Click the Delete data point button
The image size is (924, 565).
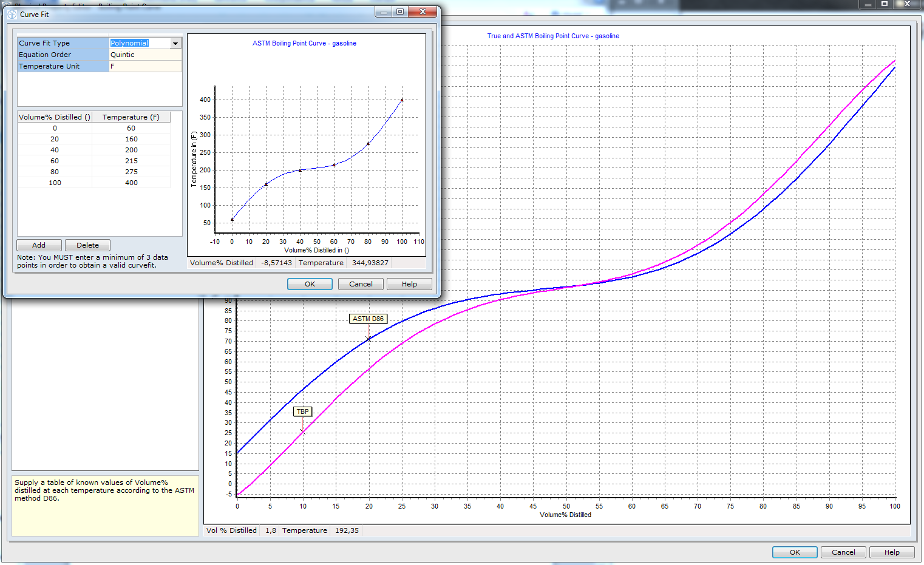[x=87, y=245]
